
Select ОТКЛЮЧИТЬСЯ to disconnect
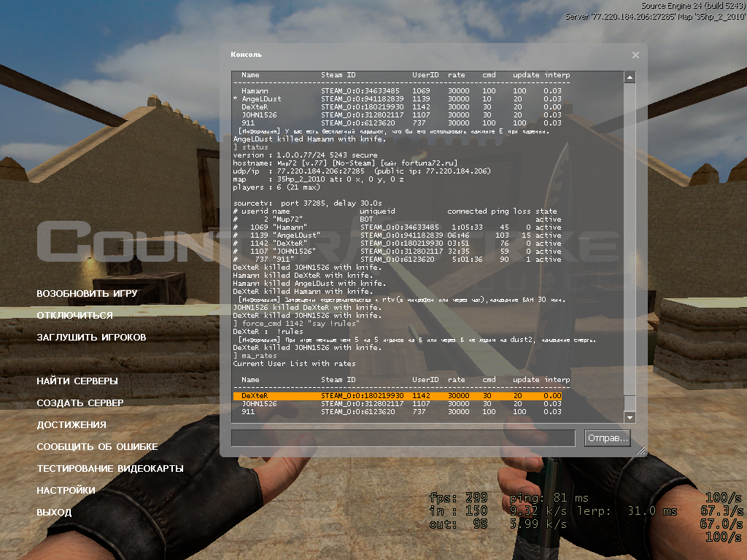75,315
